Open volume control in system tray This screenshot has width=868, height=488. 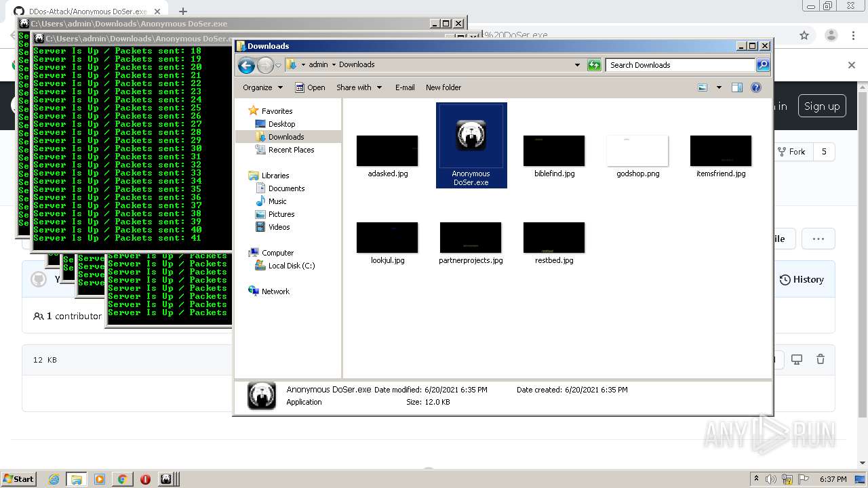point(771,479)
